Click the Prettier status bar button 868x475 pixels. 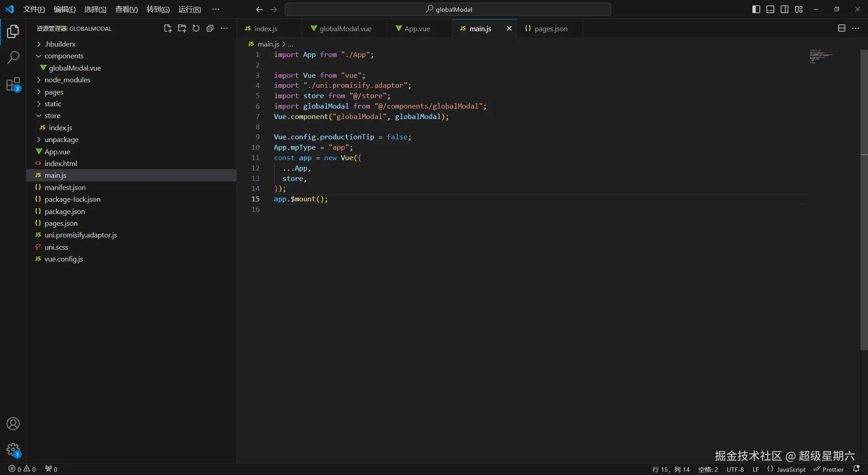(829, 470)
